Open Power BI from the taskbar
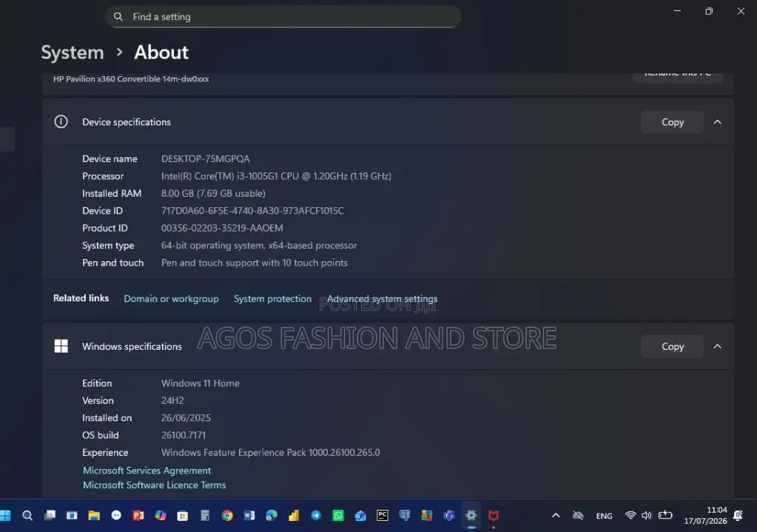757x532 pixels. point(294,516)
